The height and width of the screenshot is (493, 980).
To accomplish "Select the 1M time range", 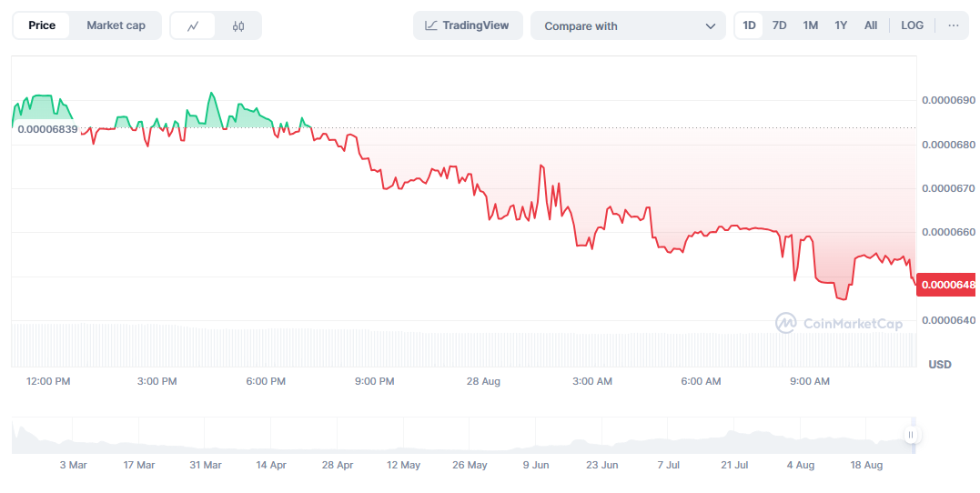I will tap(810, 25).
